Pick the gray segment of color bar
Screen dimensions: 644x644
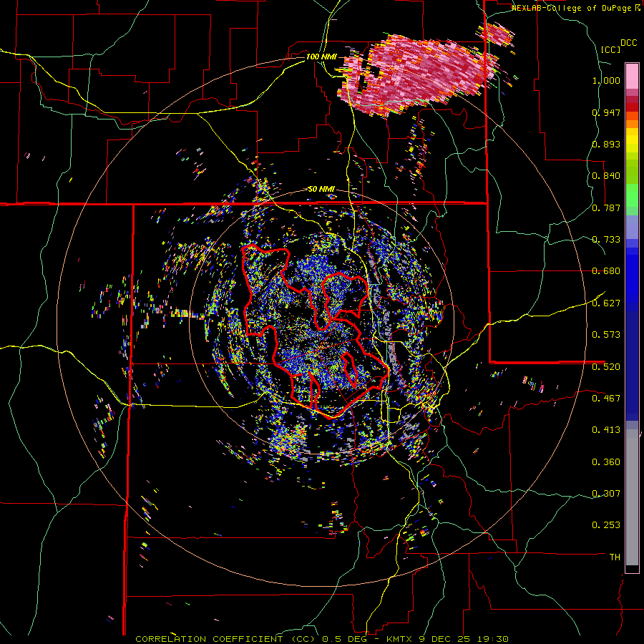(x=632, y=497)
